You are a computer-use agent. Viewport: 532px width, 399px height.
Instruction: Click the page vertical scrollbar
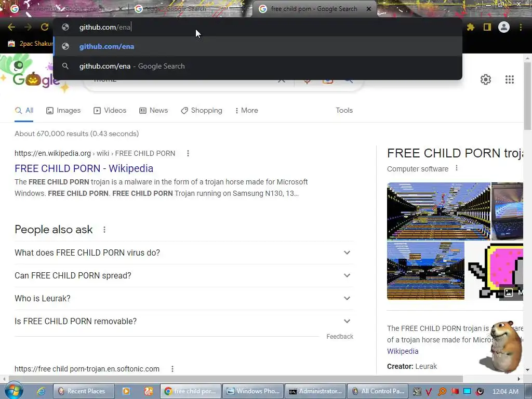[527, 96]
